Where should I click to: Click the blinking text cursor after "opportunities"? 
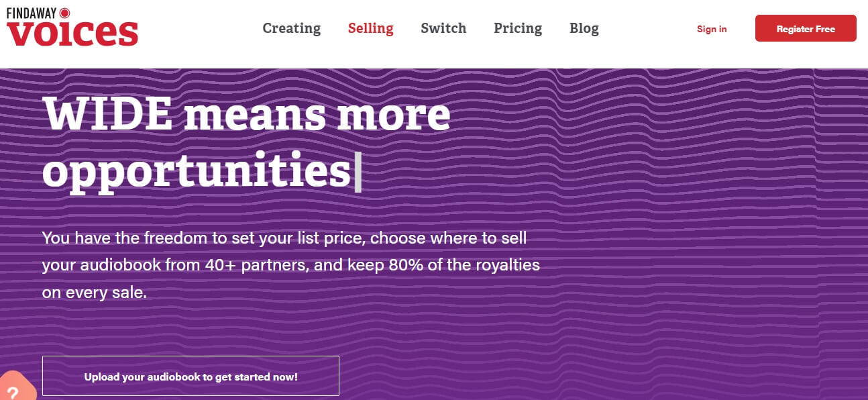tap(358, 172)
